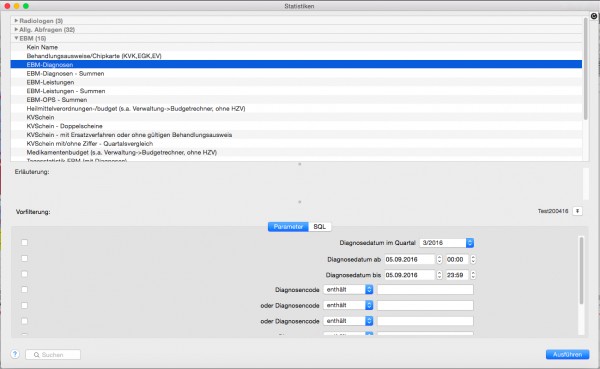Step the Diagnosedatum ab date stepper
The image size is (600, 369).
point(439,259)
